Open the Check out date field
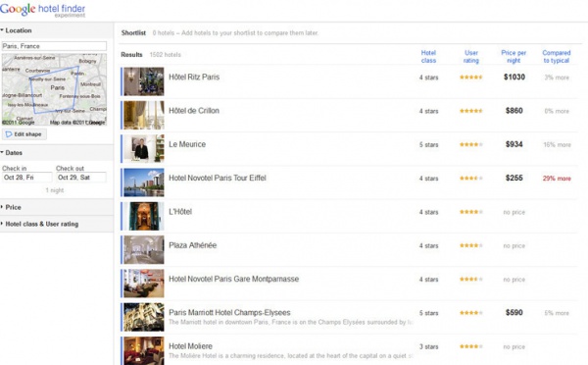Image resolution: width=588 pixels, height=365 pixels. coord(81,178)
